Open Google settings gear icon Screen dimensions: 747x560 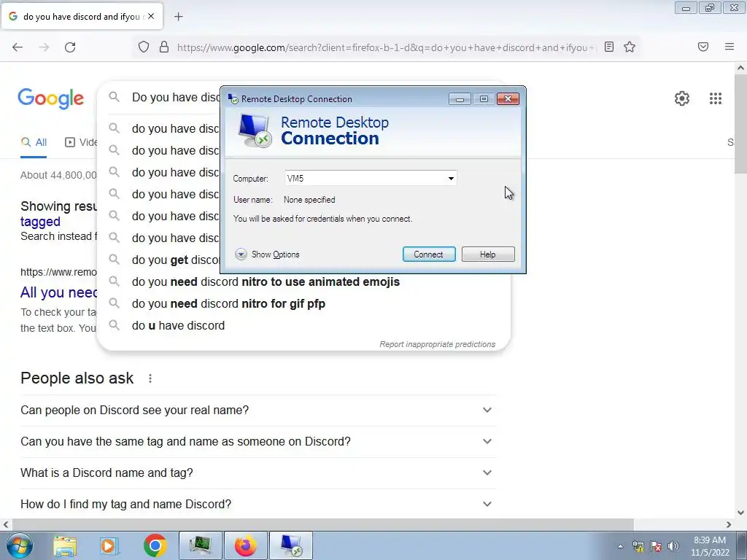point(682,98)
